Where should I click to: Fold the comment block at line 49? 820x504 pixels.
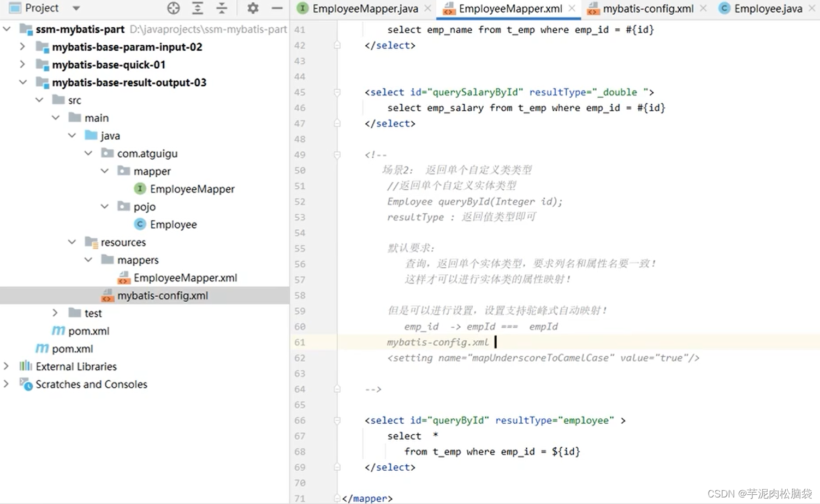tap(337, 155)
